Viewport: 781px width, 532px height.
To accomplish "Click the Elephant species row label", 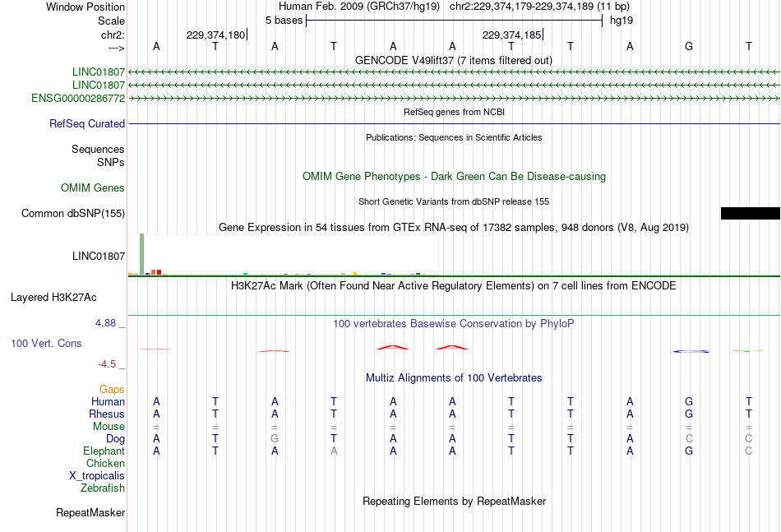I will click(x=104, y=451).
